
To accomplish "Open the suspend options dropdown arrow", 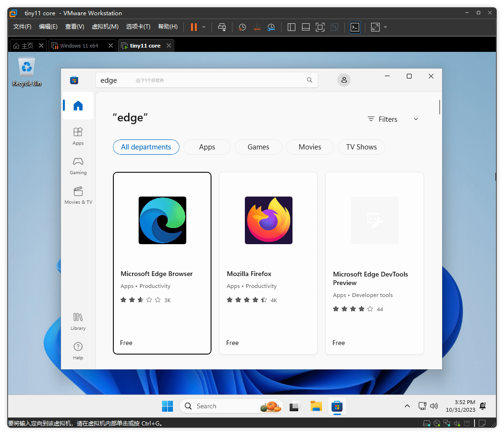I will tap(204, 27).
